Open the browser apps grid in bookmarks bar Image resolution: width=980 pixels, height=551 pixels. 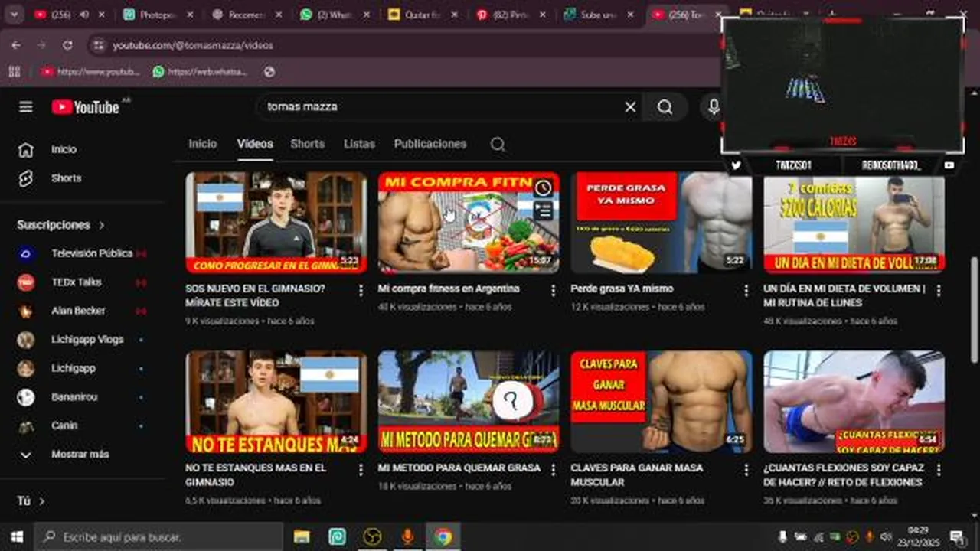14,71
